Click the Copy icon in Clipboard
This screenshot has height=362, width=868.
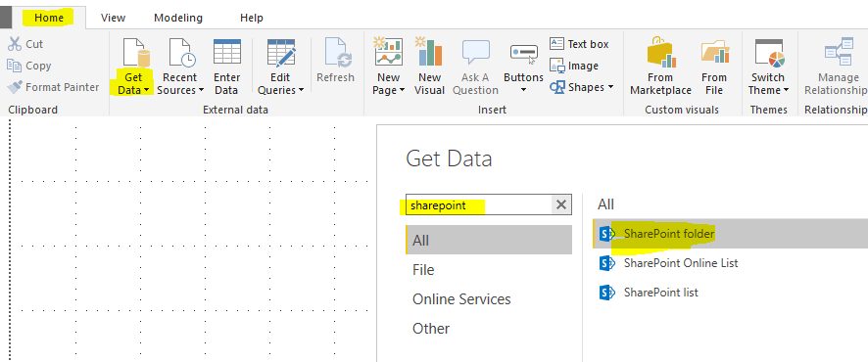pos(15,66)
